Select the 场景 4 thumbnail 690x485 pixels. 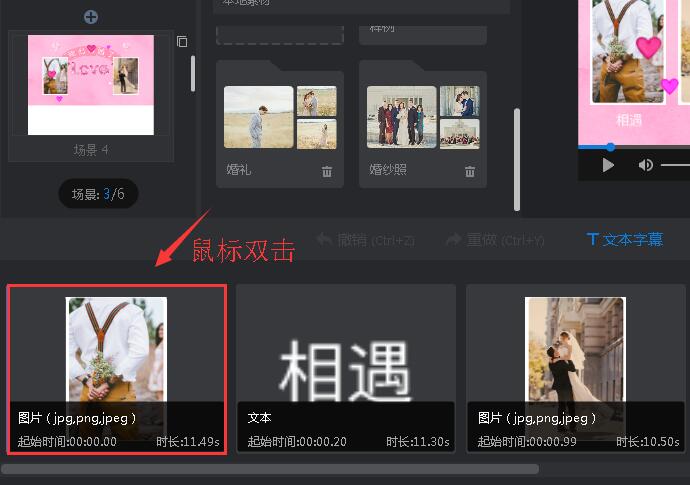pyautogui.click(x=91, y=85)
